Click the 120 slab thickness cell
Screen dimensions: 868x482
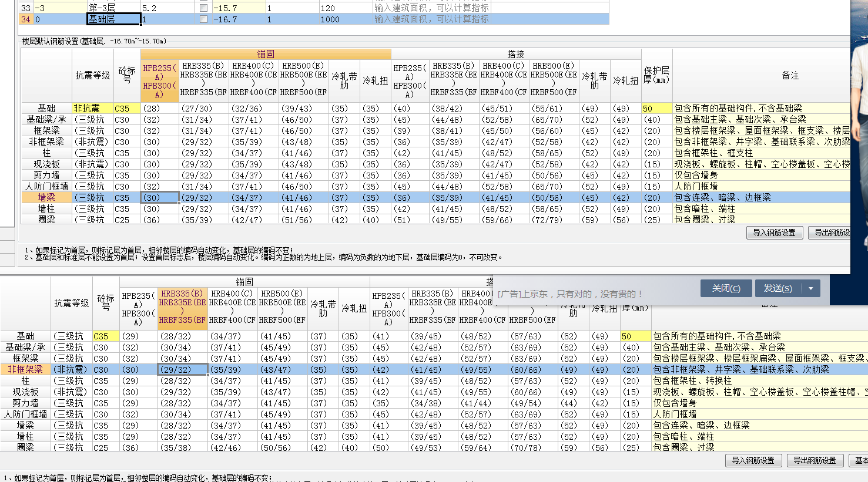pos(345,8)
